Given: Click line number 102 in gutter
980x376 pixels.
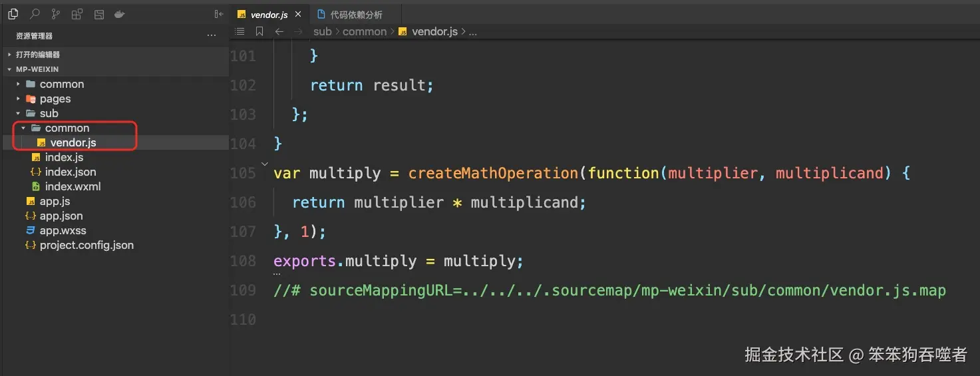Looking at the screenshot, I should 243,85.
